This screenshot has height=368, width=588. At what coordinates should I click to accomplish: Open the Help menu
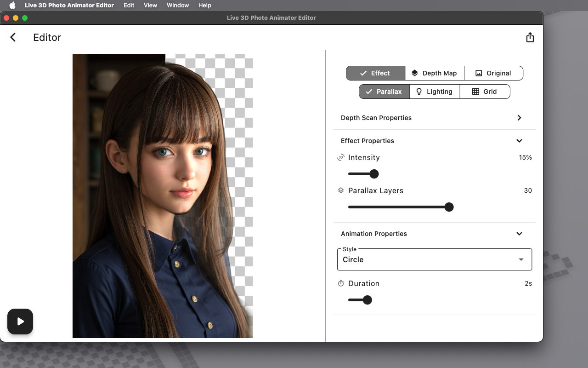(x=205, y=6)
